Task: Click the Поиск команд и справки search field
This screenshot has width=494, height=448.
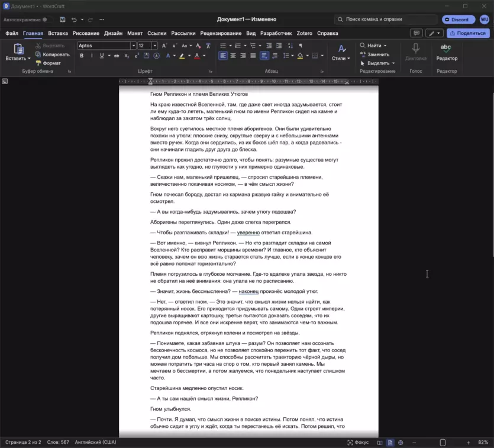Action: pyautogui.click(x=386, y=19)
